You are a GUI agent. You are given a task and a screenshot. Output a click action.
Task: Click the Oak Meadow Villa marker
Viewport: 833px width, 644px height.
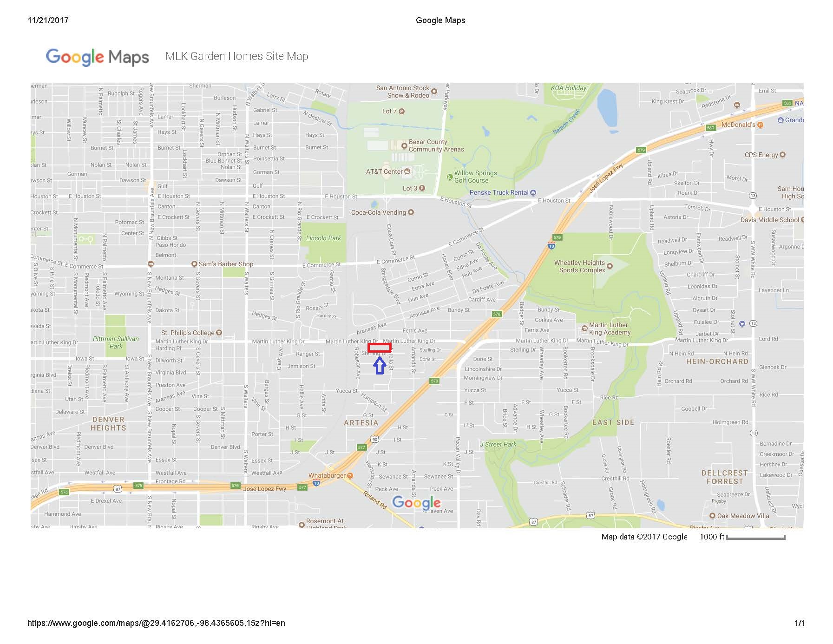point(712,516)
